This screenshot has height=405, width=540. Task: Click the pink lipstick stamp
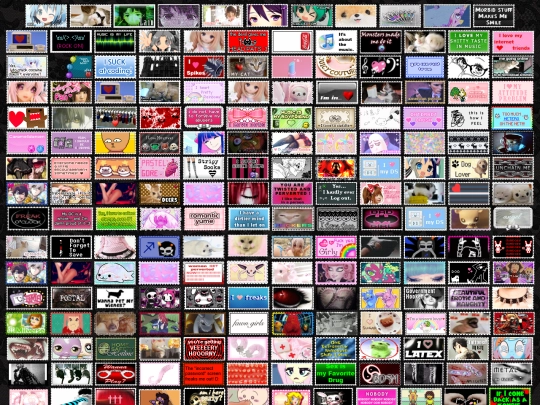292,67
